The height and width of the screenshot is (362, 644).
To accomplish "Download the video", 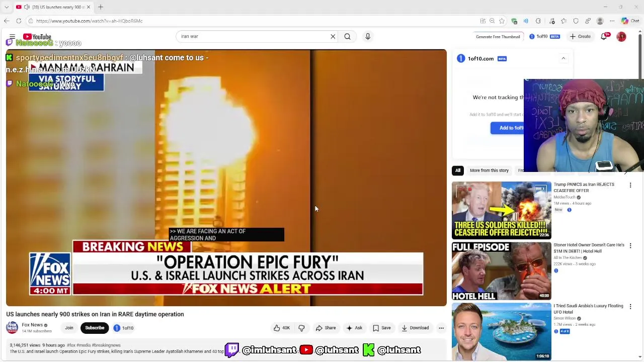I will click(415, 328).
